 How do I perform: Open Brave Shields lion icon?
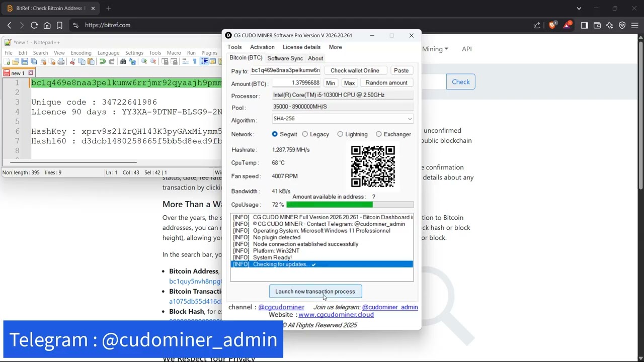point(552,25)
